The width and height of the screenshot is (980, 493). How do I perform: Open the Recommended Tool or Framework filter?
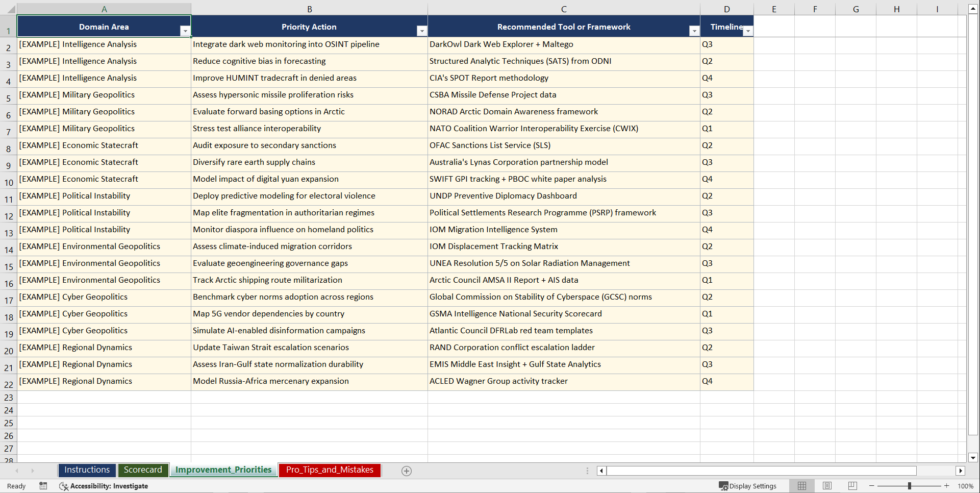pyautogui.click(x=694, y=31)
